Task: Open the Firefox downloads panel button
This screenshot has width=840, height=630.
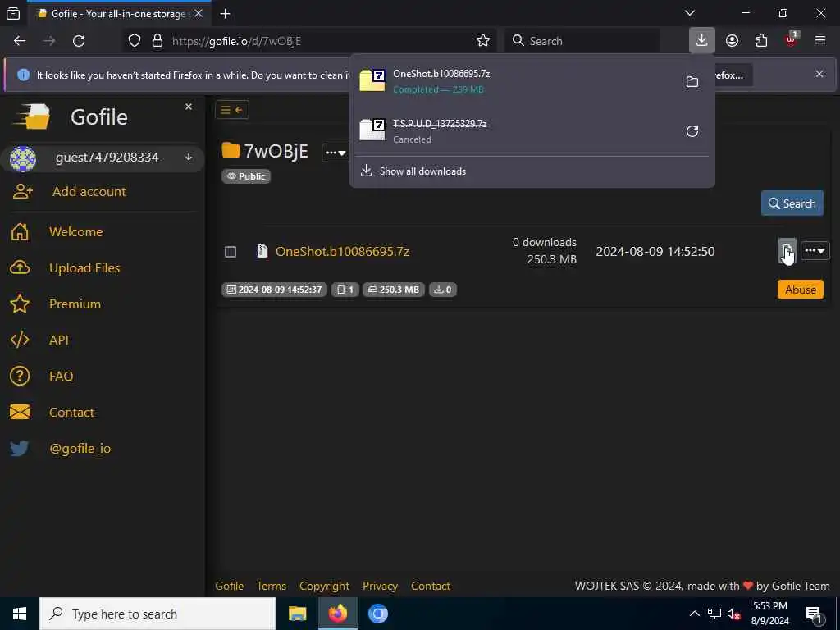Action: pyautogui.click(x=702, y=40)
